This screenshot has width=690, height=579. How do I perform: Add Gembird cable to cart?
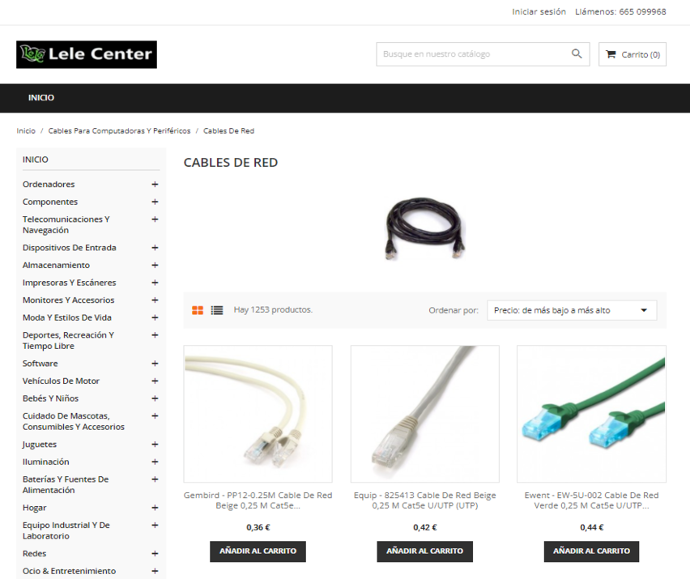click(258, 551)
